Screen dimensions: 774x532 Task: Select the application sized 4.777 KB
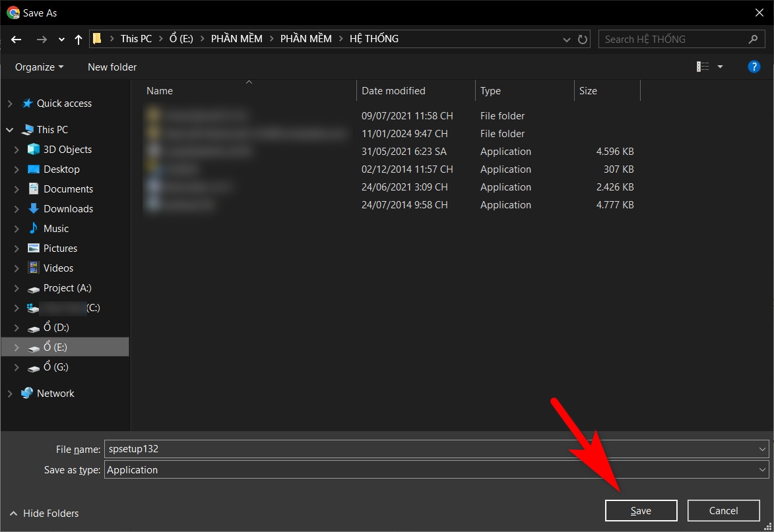[x=390, y=204]
